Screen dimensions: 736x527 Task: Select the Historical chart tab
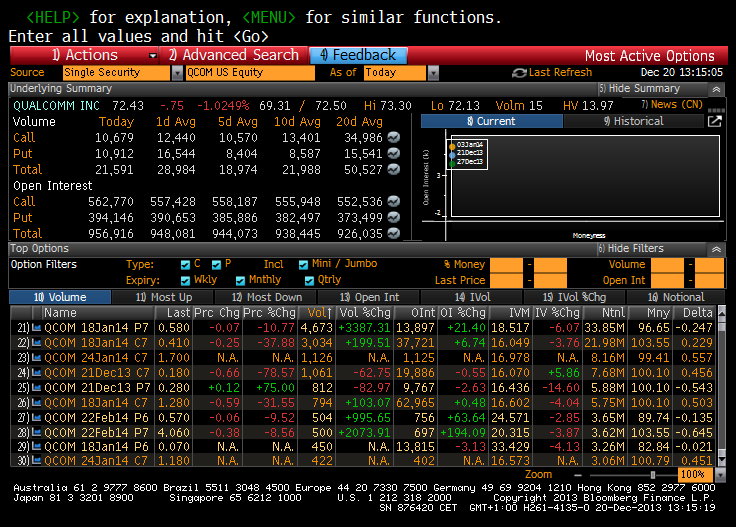pyautogui.click(x=634, y=121)
